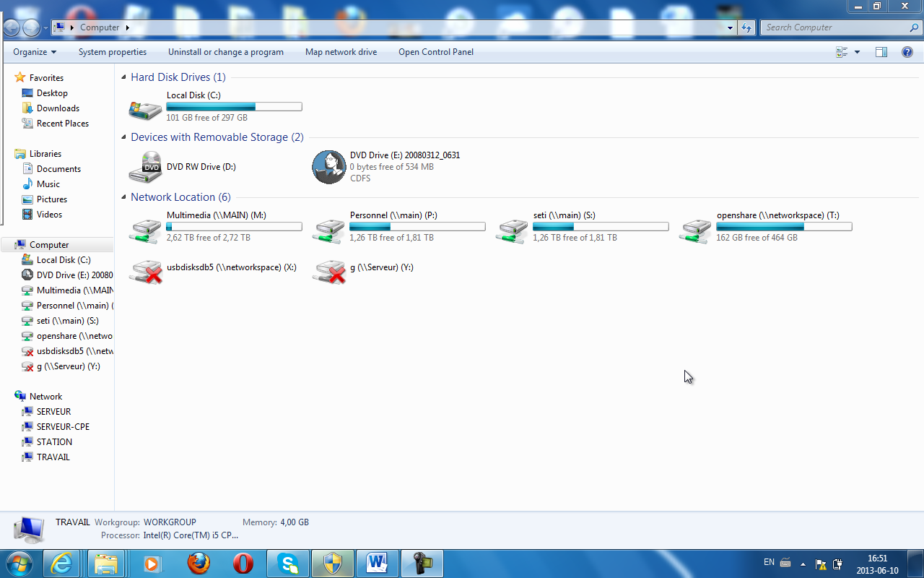Click the Help question mark icon
Viewport: 924px width, 578px height.
[907, 52]
